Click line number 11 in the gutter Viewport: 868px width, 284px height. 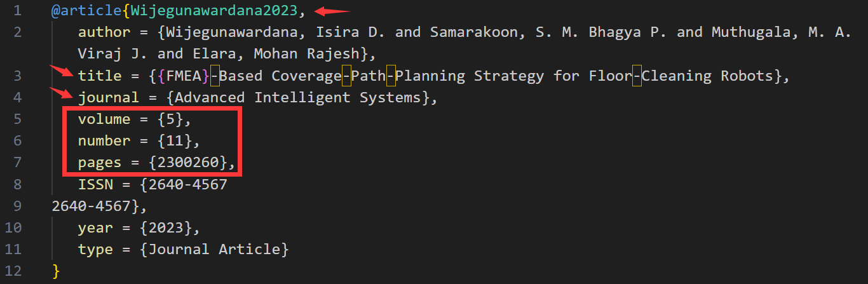tap(13, 249)
